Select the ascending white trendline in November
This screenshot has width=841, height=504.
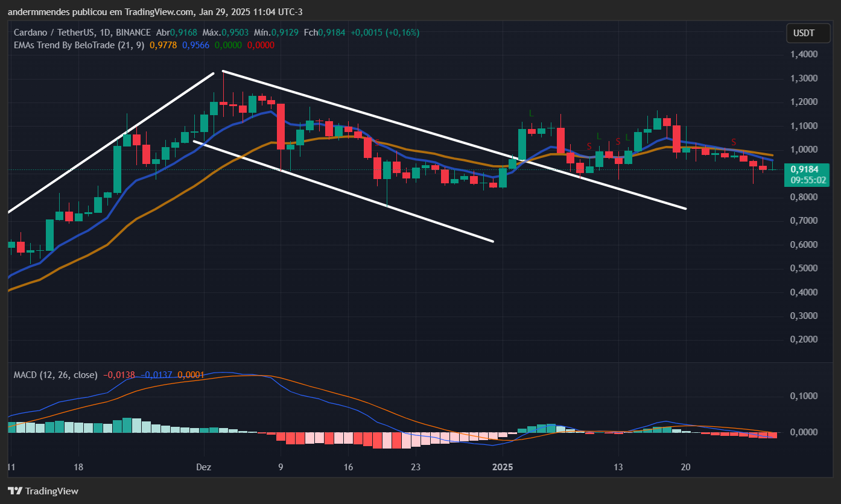click(x=112, y=142)
